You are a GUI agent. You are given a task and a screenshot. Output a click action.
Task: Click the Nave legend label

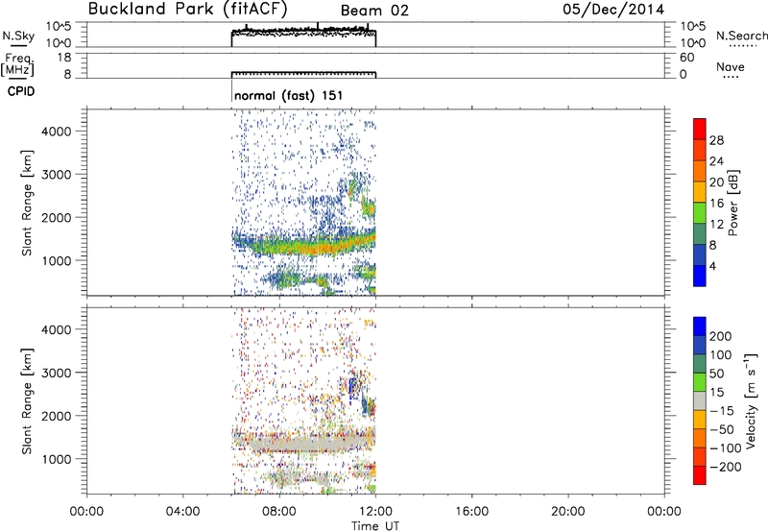(731, 66)
